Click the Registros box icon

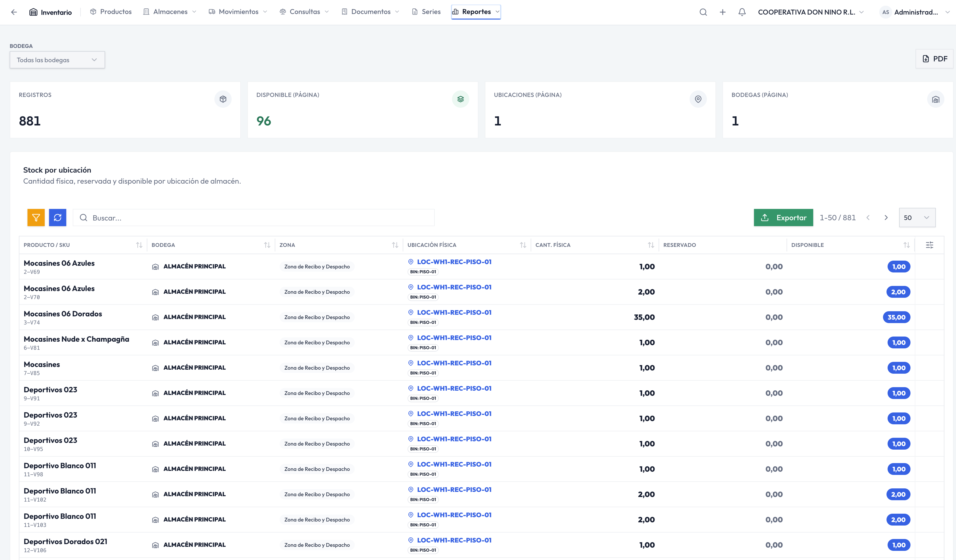pos(223,99)
